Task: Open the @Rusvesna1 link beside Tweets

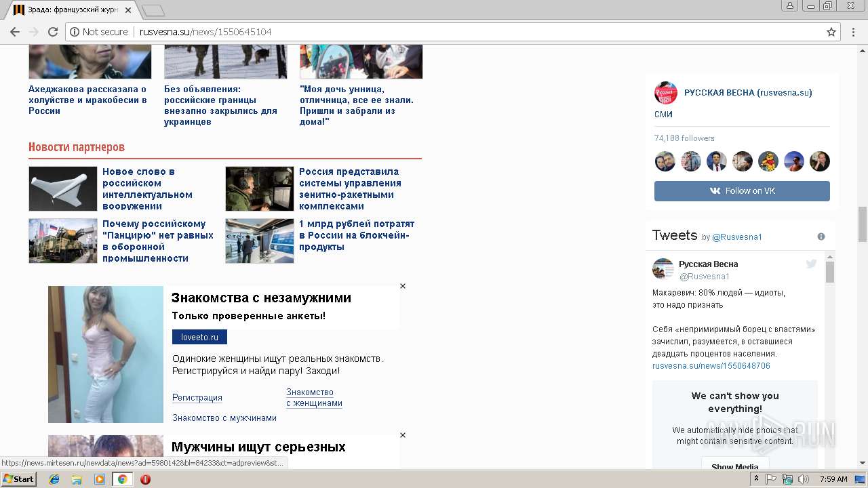Action: (x=737, y=237)
